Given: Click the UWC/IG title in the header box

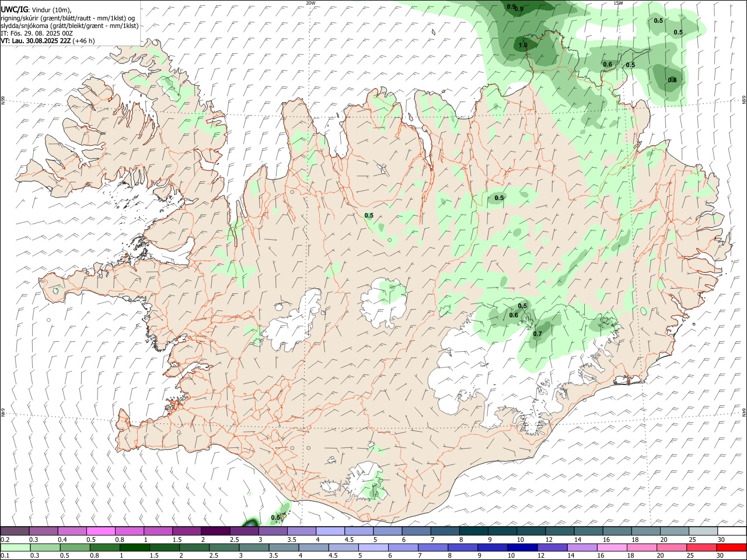Looking at the screenshot, I should [14, 9].
